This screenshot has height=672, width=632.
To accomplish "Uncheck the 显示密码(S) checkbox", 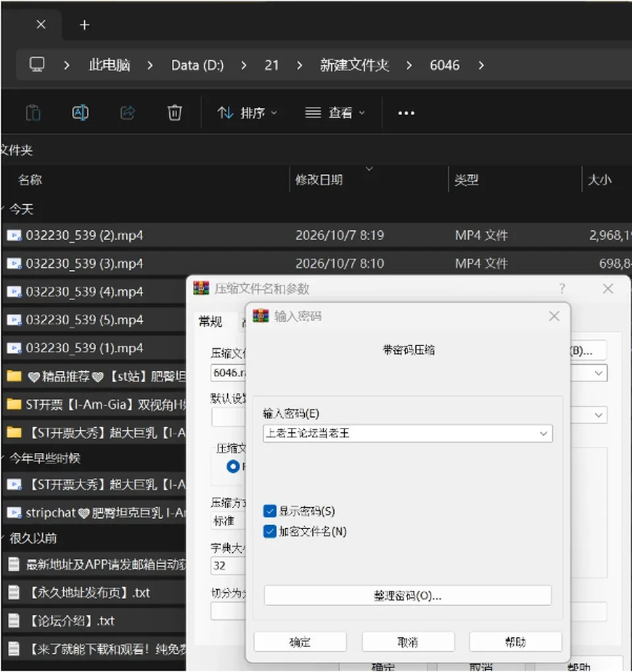I will click(270, 511).
